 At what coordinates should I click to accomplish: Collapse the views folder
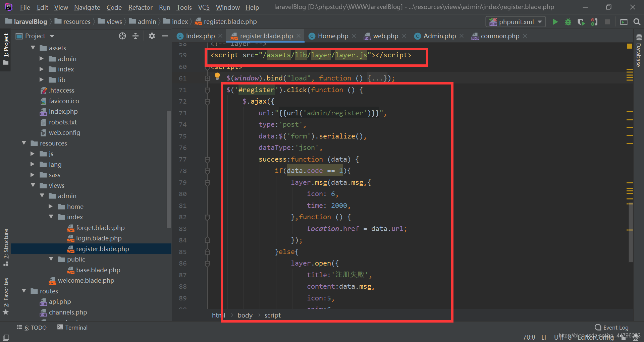33,185
